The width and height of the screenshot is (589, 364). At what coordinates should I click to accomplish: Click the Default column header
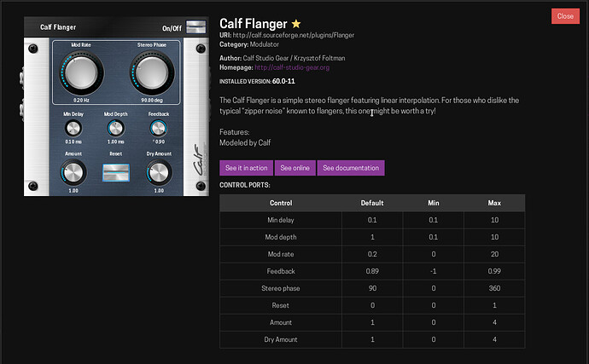point(372,203)
